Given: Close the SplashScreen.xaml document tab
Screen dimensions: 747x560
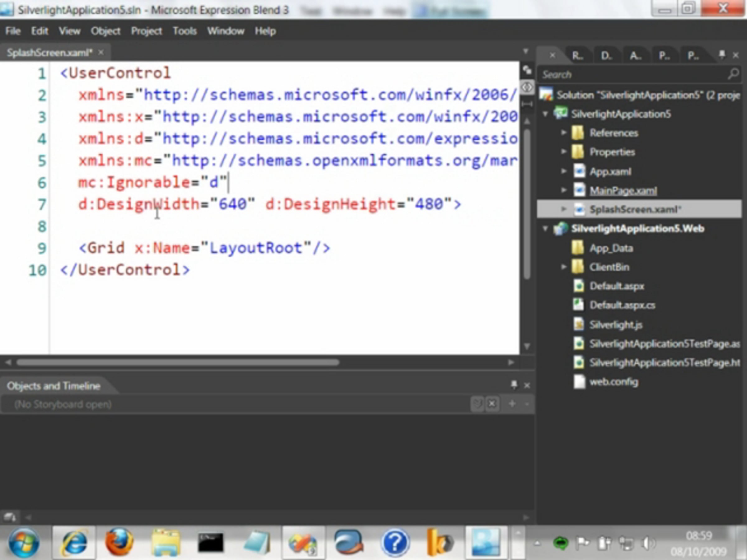Looking at the screenshot, I should click(x=101, y=52).
